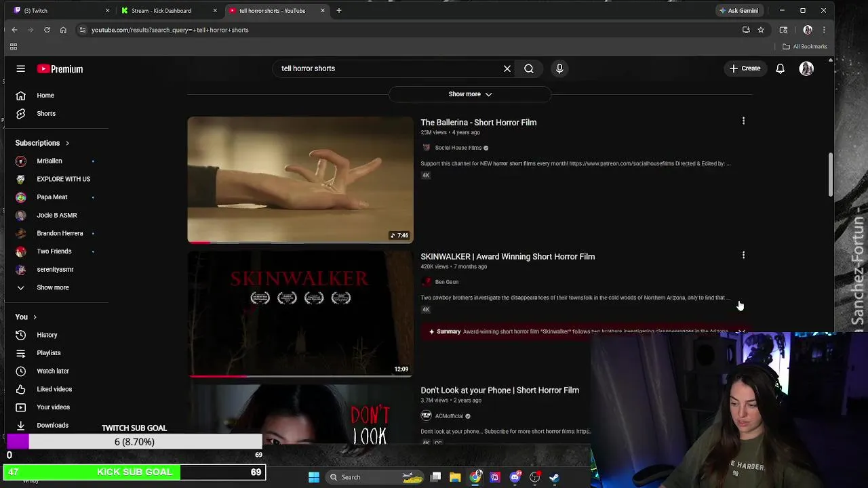Click the page vertical scrollbar
This screenshot has height=488, width=868.
click(830, 176)
